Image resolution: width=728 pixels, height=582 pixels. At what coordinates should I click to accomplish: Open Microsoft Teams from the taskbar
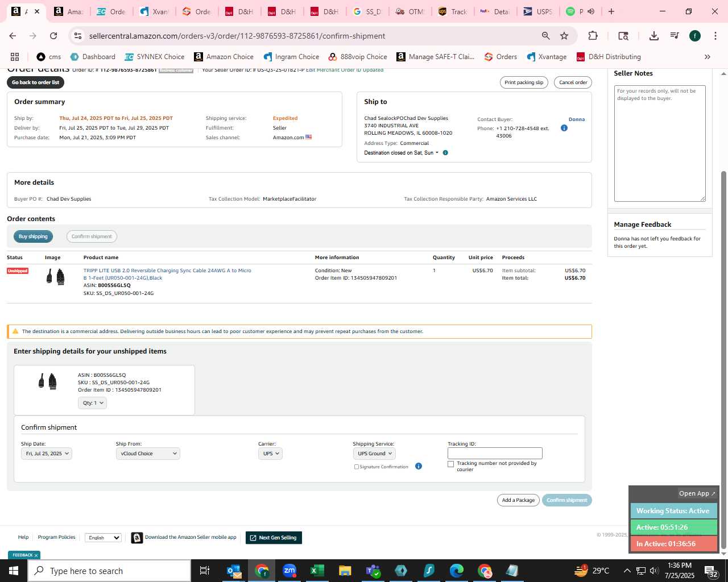pyautogui.click(x=373, y=571)
